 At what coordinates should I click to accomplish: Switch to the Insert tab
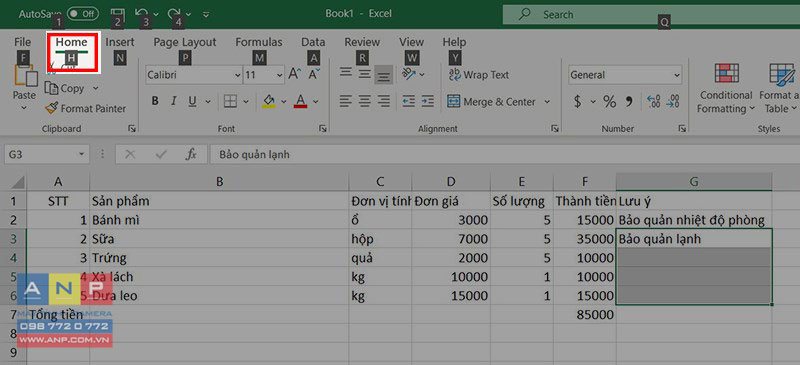coord(120,42)
